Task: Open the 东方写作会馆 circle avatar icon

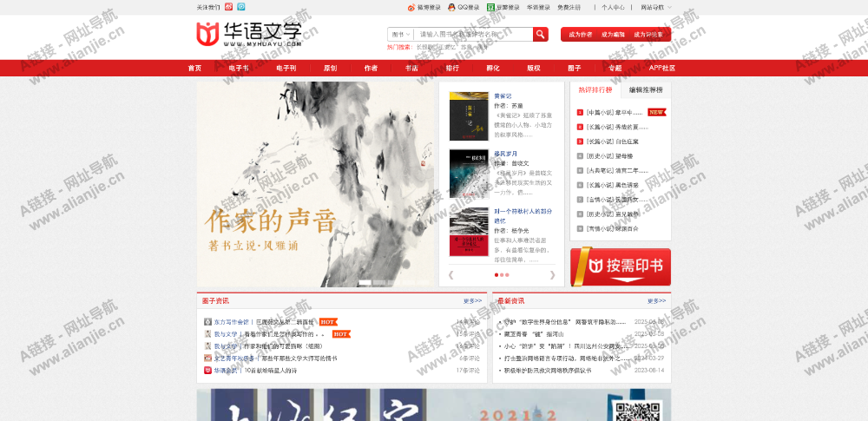Action: (207, 322)
